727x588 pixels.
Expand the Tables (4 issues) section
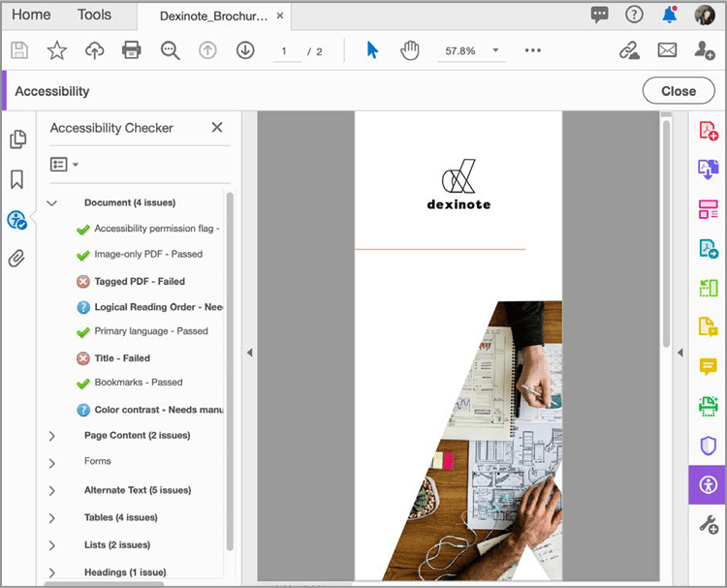52,518
